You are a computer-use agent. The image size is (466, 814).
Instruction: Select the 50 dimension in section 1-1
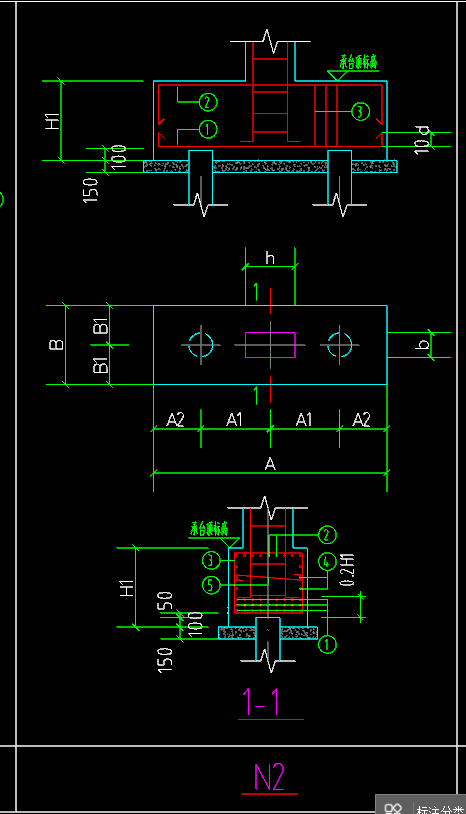pos(166,601)
